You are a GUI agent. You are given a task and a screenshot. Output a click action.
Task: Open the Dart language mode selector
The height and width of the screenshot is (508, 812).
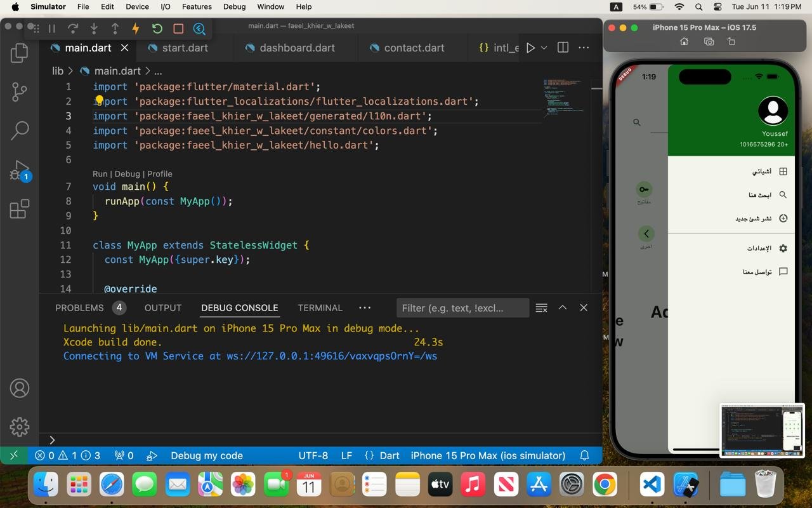pos(389,455)
